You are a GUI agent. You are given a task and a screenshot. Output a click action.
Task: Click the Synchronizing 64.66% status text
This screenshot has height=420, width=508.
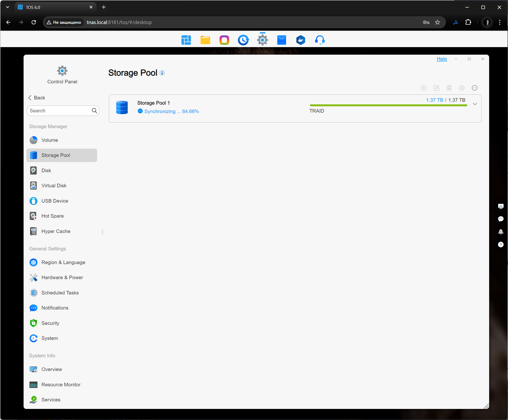[172, 111]
